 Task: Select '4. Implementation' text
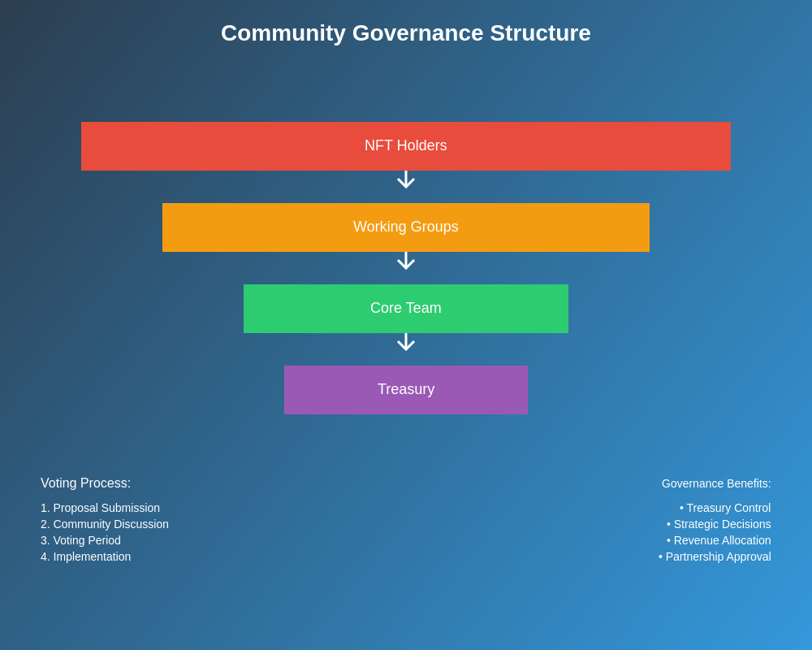pos(86,557)
